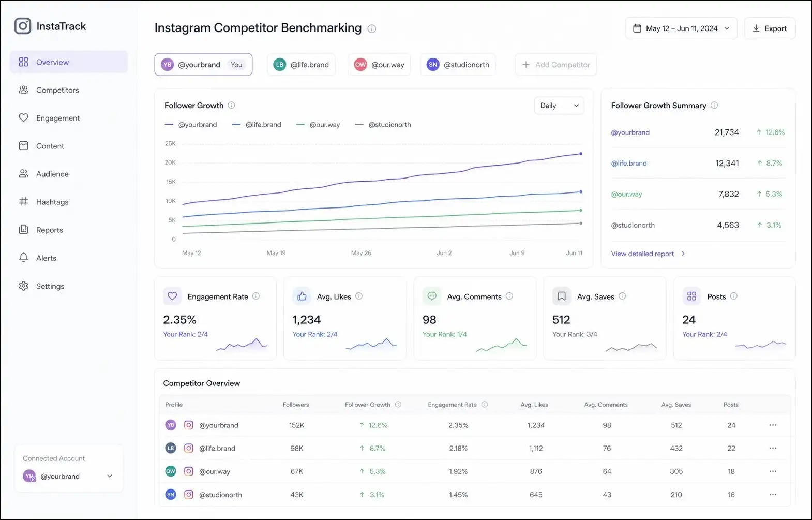The image size is (812, 520).
Task: Select the @life.brand competitor chip
Action: (301, 65)
